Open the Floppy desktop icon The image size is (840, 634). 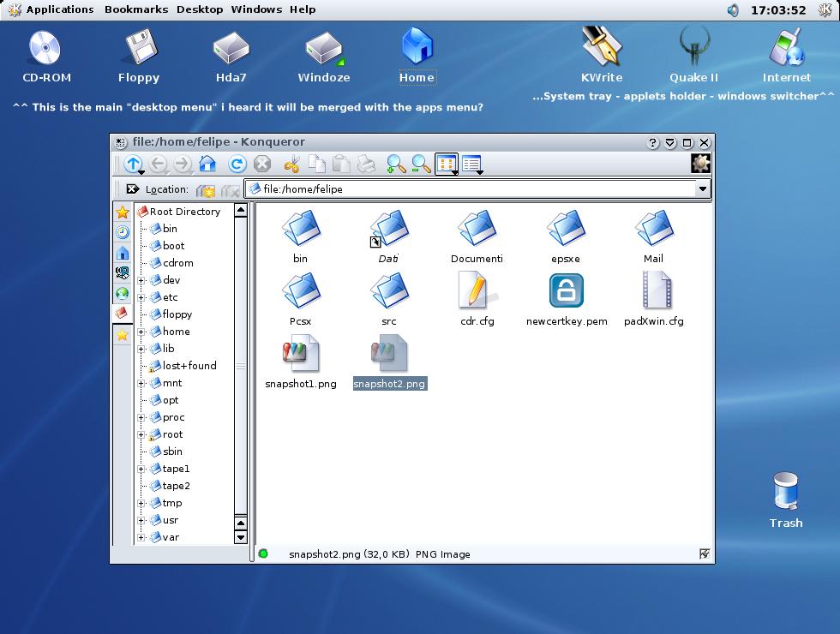click(139, 57)
